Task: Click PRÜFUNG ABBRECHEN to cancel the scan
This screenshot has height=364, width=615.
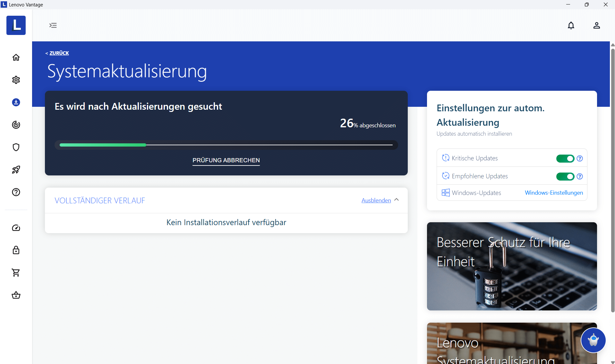Action: 226,160
